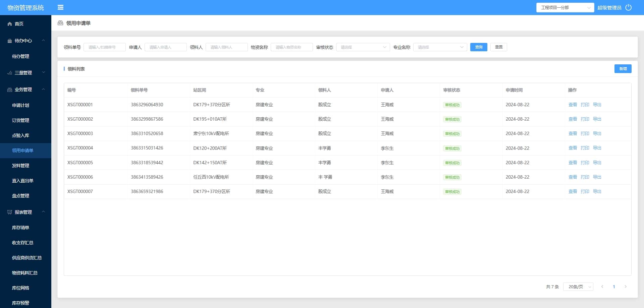Click the 待办中心 menu icon
Viewport: 644px width, 308px height.
point(10,41)
